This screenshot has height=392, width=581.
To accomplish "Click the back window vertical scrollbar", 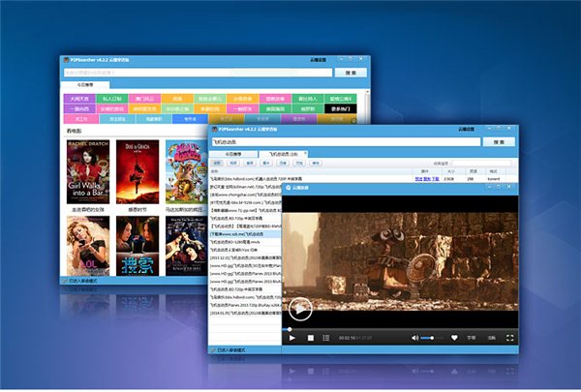I will [x=368, y=106].
